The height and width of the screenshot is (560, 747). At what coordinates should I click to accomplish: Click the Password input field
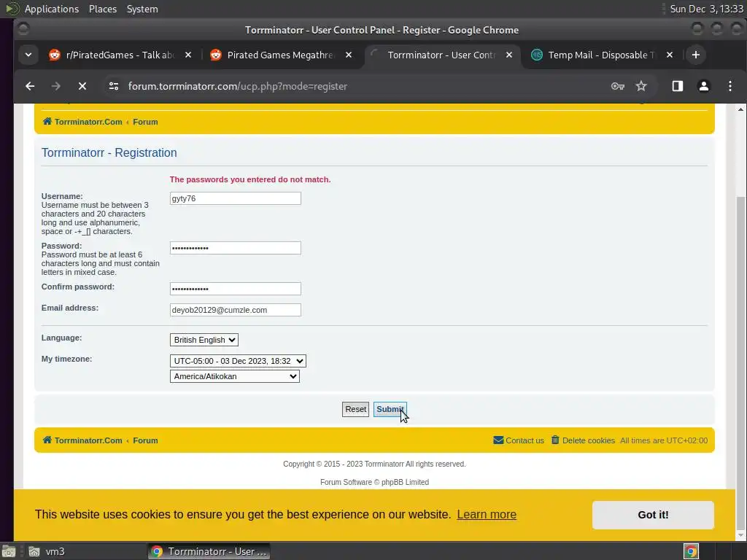236,248
